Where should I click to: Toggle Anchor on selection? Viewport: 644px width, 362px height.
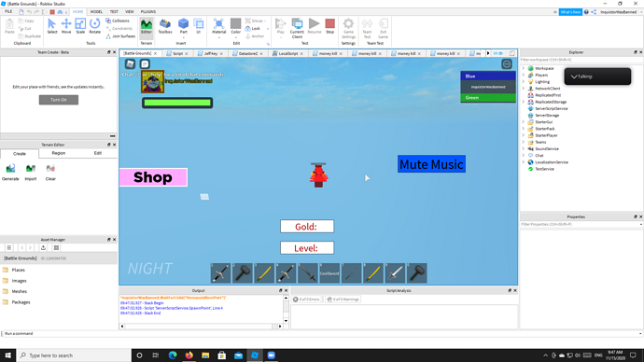[x=255, y=36]
